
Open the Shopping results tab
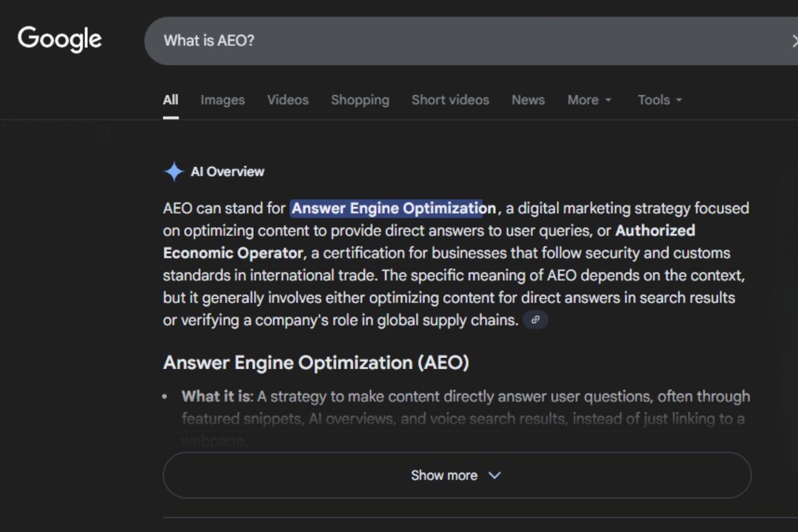tap(360, 100)
